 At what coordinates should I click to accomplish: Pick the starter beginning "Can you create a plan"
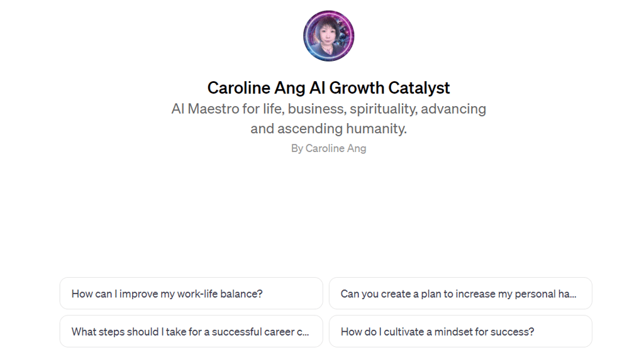pos(460,293)
